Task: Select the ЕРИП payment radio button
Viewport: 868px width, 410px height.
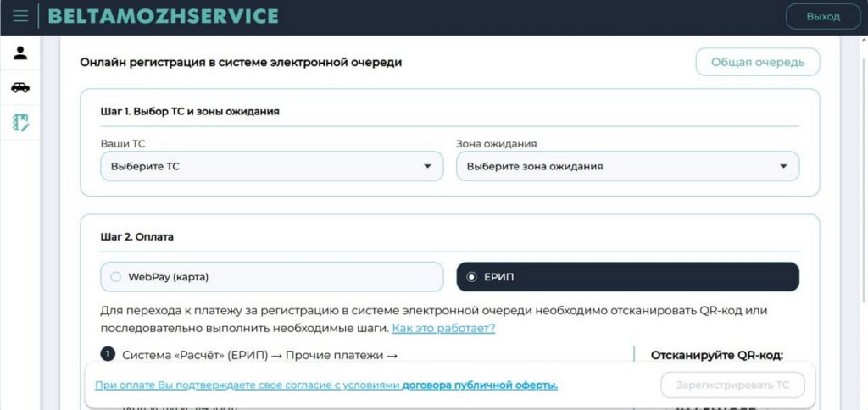Action: pos(471,277)
